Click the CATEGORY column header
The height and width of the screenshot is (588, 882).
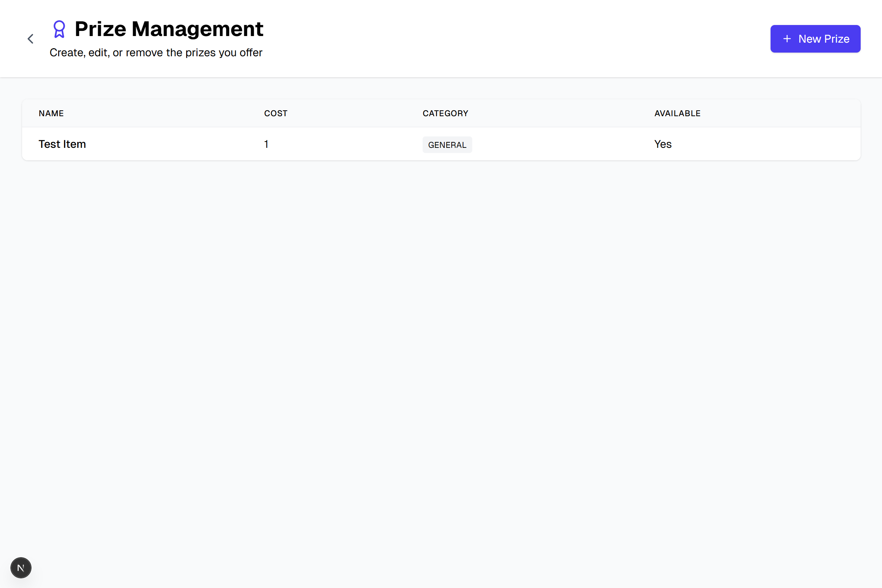(445, 113)
